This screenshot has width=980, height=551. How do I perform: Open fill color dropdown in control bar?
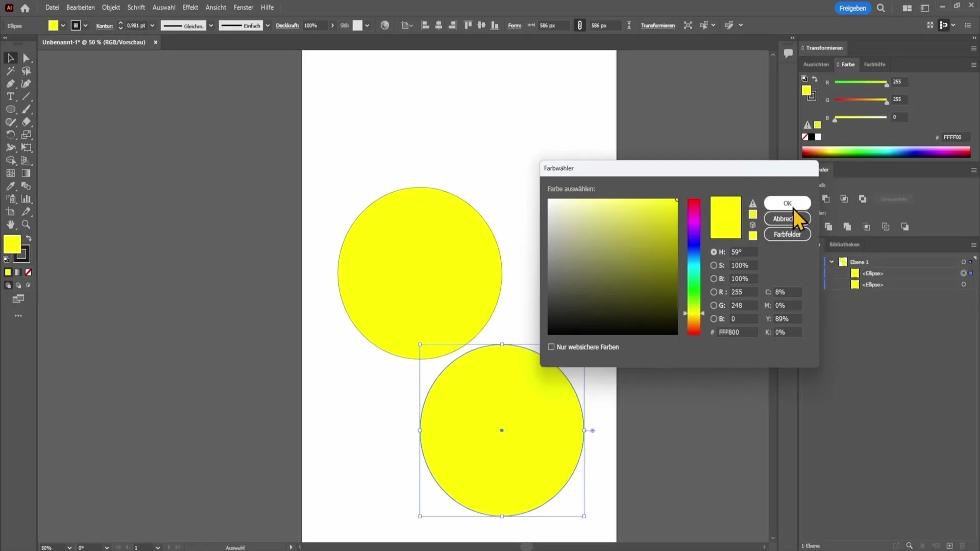(x=63, y=26)
